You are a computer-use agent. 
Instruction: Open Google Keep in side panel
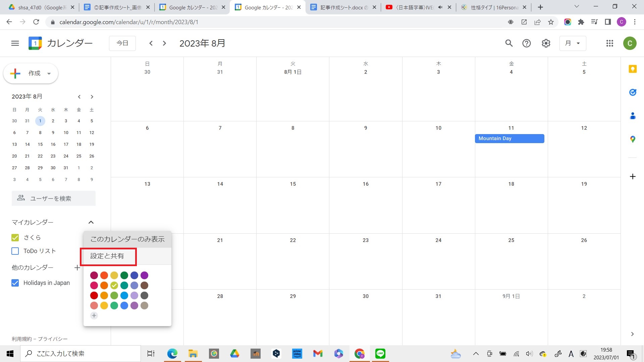[633, 69]
